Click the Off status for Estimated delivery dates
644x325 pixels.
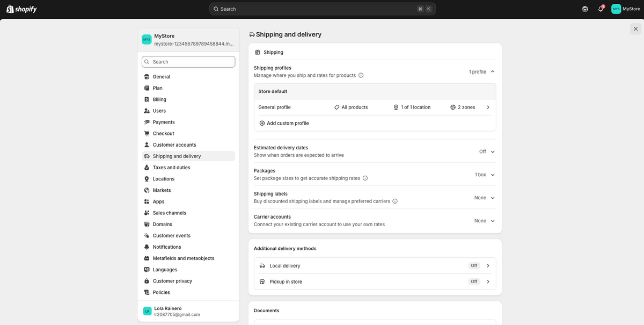click(x=482, y=151)
